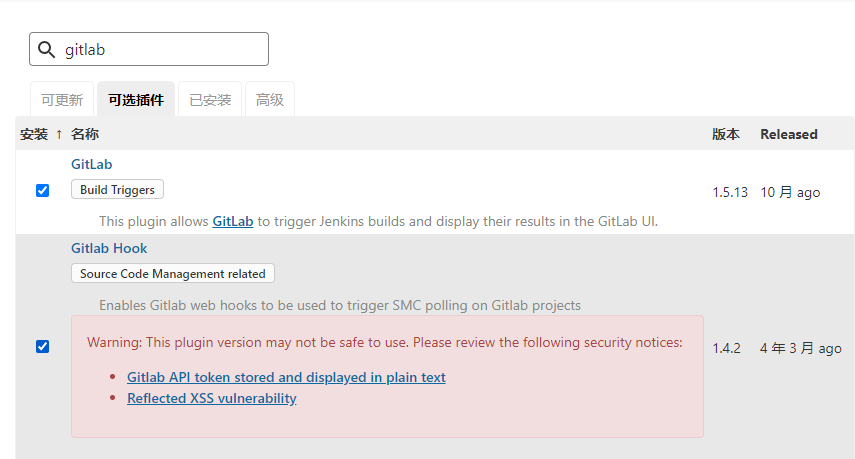Select the 高级 tab

click(270, 100)
